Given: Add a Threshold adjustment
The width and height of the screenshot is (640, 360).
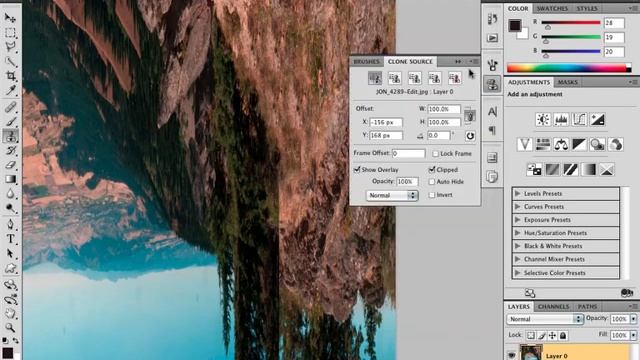Looking at the screenshot, I should point(570,169).
